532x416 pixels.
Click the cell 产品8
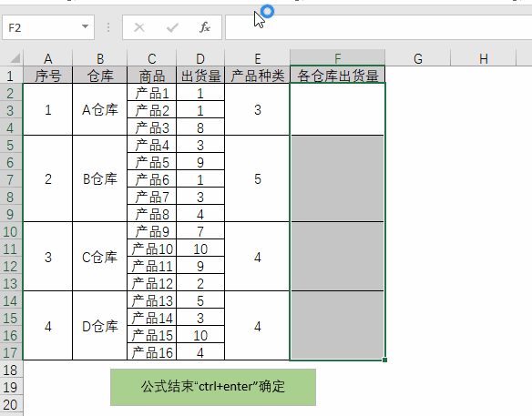pyautogui.click(x=151, y=214)
